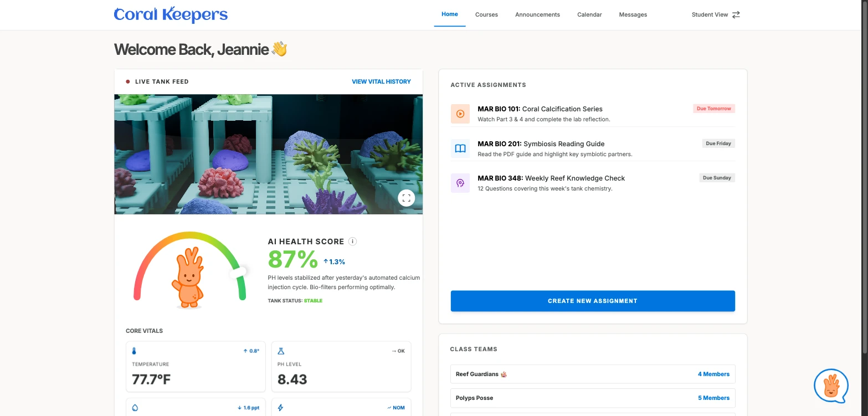Open the Reef Guardians team row
Viewport: 868px width, 416px height.
[x=593, y=374]
